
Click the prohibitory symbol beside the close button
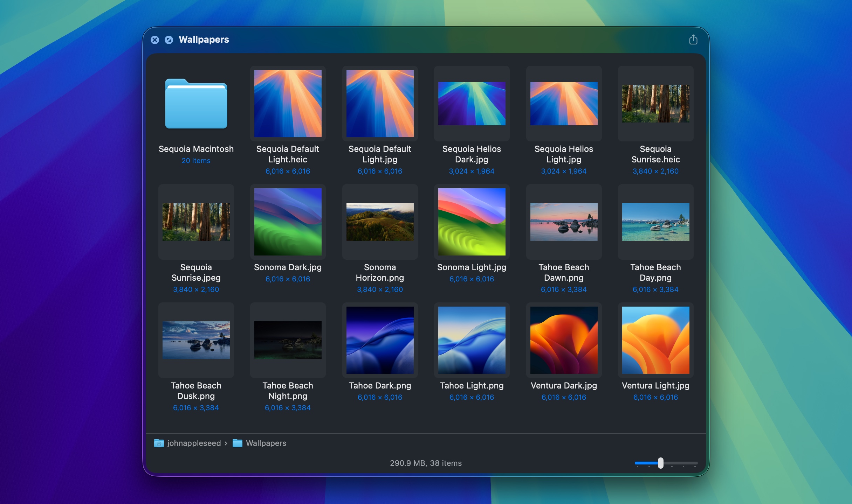(170, 40)
